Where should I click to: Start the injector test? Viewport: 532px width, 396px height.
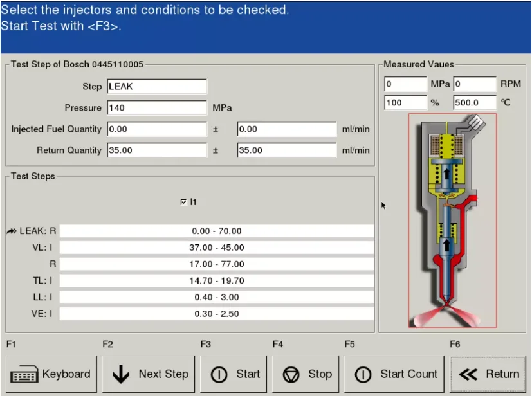coord(236,374)
